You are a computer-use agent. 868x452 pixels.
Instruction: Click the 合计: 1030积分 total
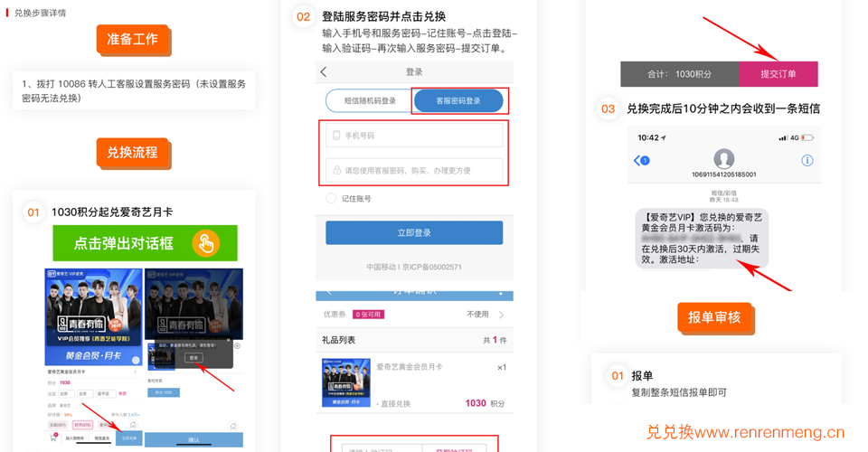679,74
